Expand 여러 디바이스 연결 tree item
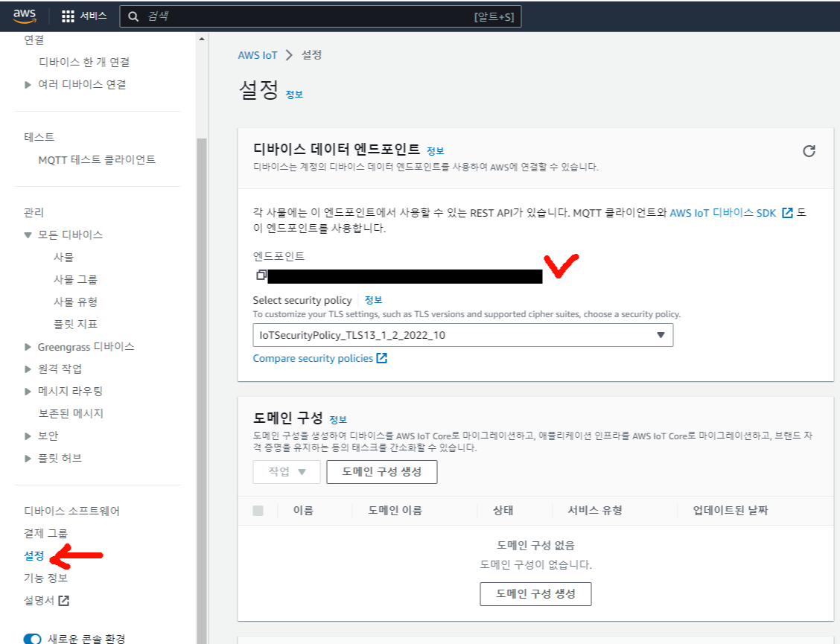This screenshot has height=644, width=840. [28, 85]
